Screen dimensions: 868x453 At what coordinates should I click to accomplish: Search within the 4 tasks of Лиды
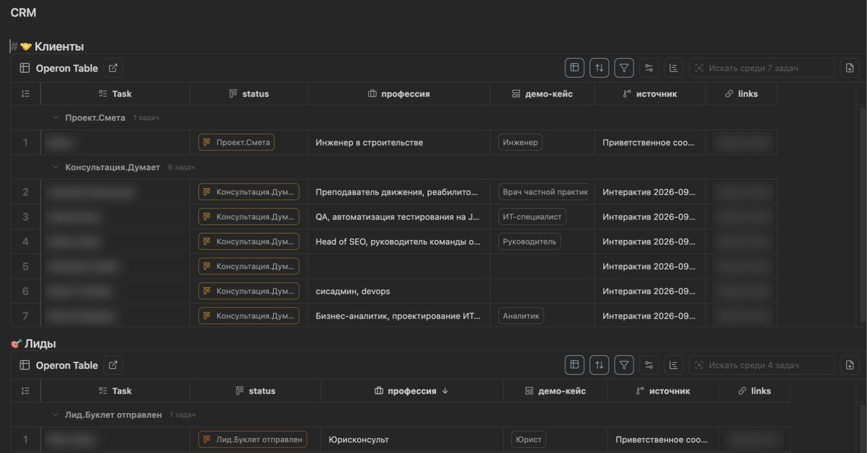762,365
